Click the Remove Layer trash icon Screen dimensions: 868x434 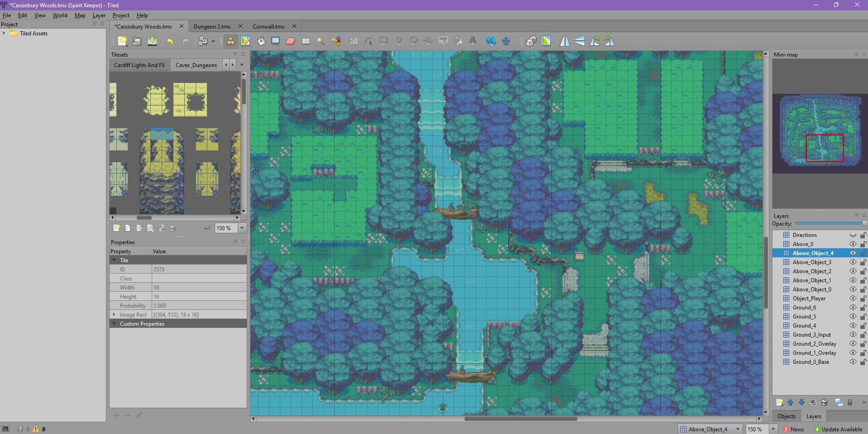point(825,402)
